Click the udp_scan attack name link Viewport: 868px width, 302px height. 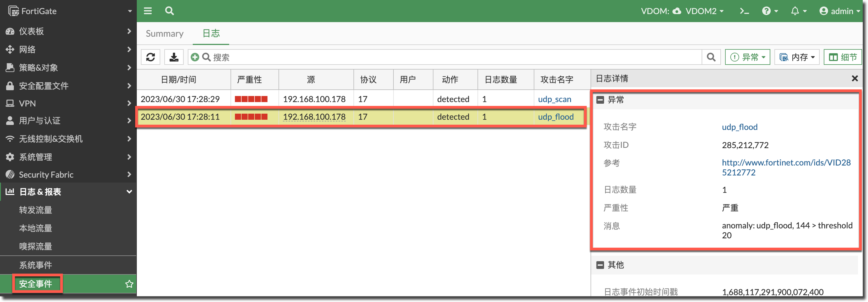tap(554, 99)
